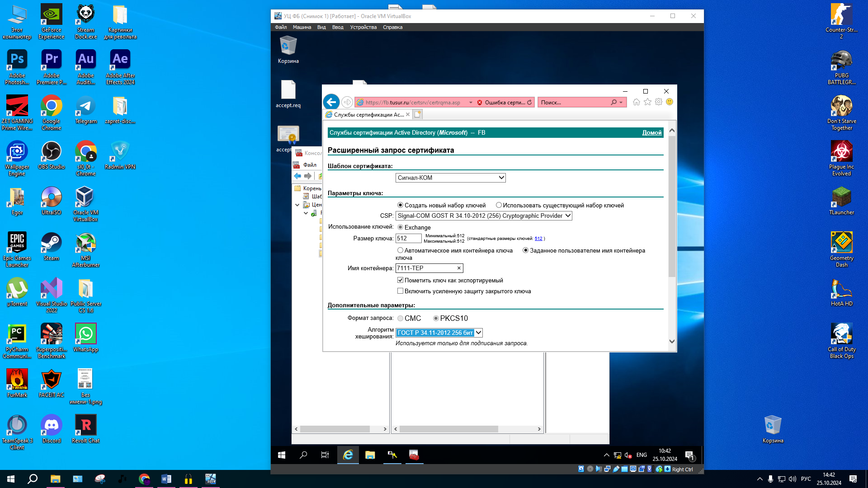Open new IE tab button
This screenshot has height=488, width=868.
[418, 114]
